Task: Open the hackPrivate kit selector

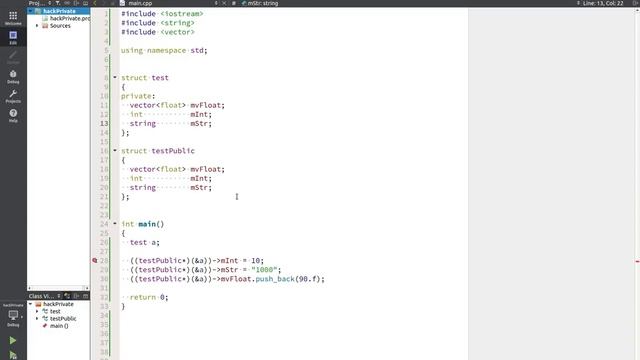Action: click(x=13, y=315)
